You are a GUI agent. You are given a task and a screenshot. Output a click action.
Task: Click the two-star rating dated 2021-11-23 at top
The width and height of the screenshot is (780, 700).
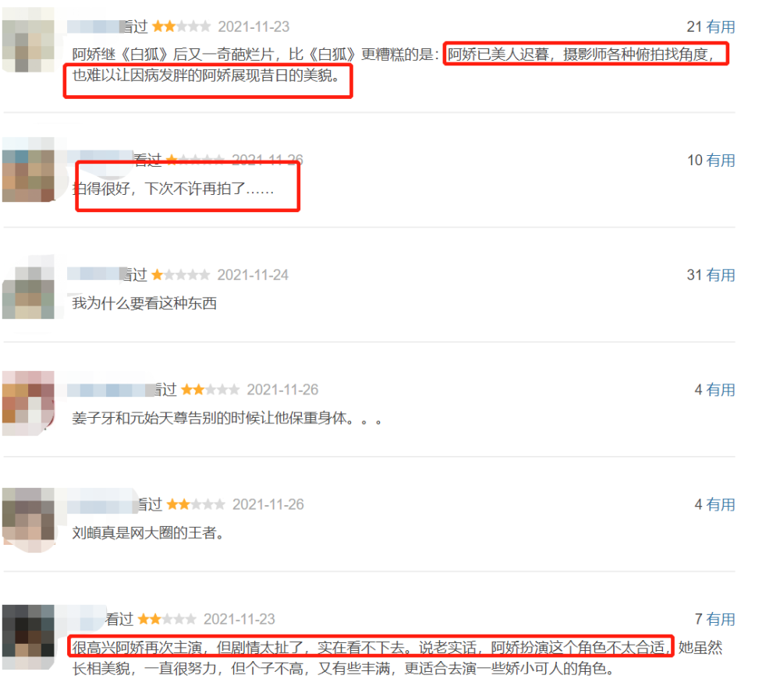[x=181, y=27]
